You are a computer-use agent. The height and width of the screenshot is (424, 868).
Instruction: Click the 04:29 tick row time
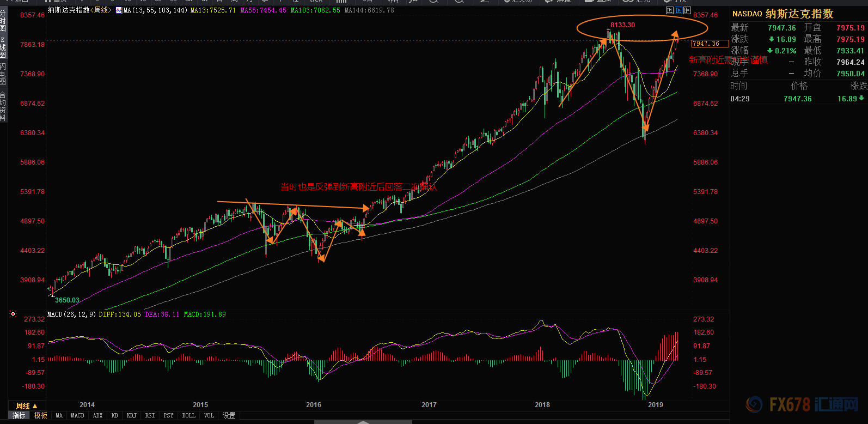(x=740, y=99)
